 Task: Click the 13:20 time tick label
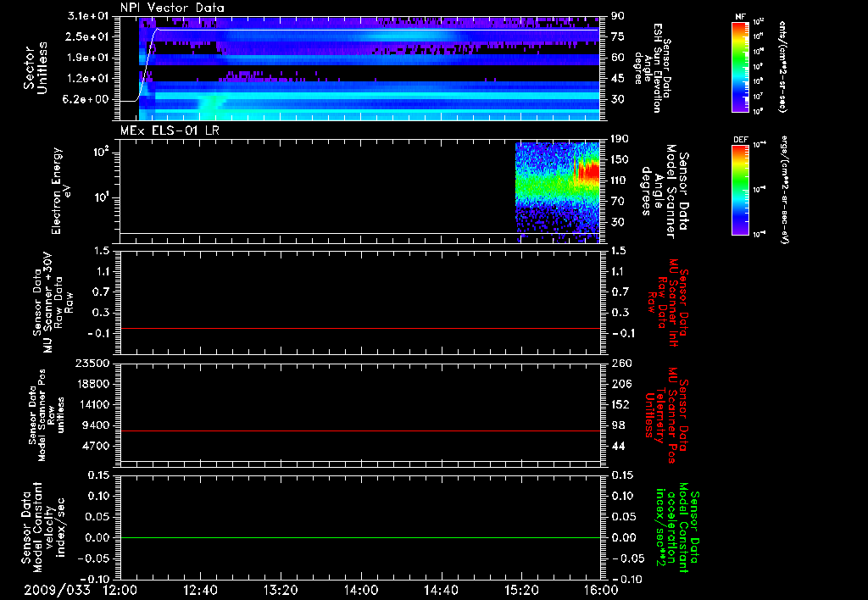[x=281, y=590]
